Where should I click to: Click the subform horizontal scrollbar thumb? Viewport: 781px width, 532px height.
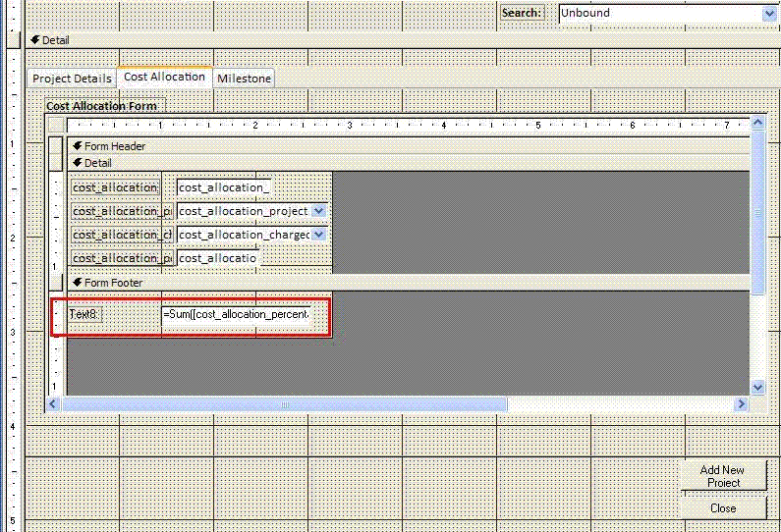tap(285, 404)
